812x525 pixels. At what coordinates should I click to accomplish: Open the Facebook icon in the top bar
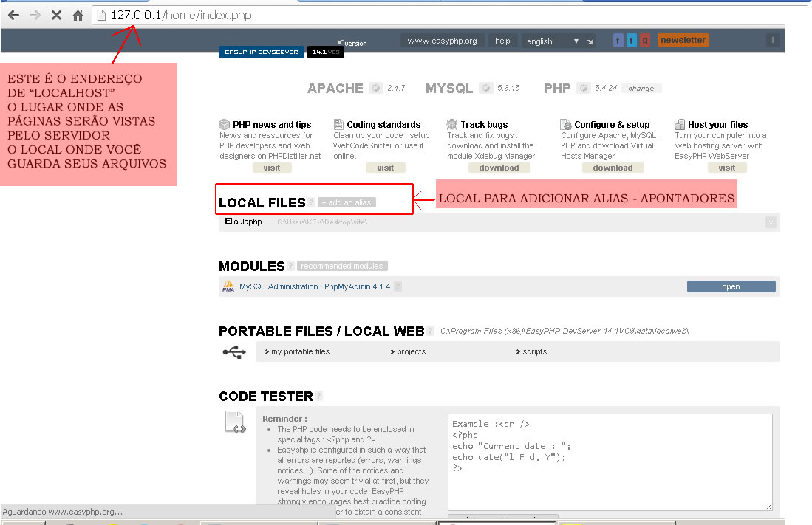618,41
